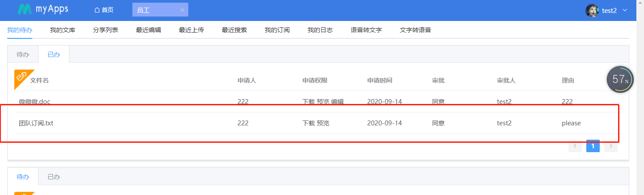Image resolution: width=644 pixels, height=195 pixels.
Task: Go to the next page arrow
Action: pyautogui.click(x=610, y=146)
